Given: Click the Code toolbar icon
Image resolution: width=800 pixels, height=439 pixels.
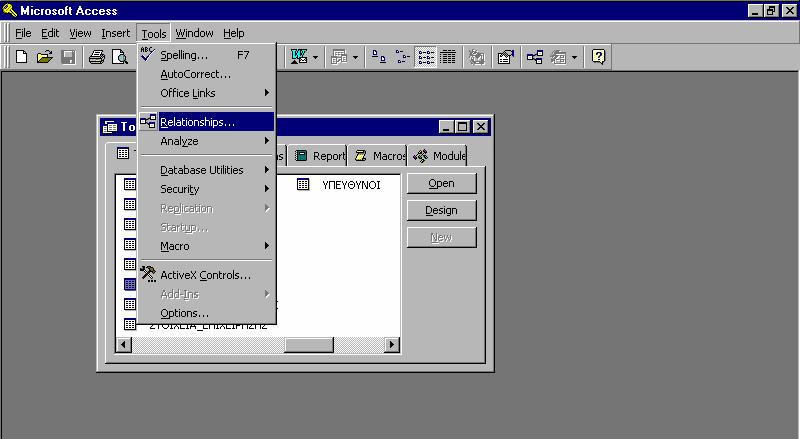Looking at the screenshot, I should coord(477,57).
